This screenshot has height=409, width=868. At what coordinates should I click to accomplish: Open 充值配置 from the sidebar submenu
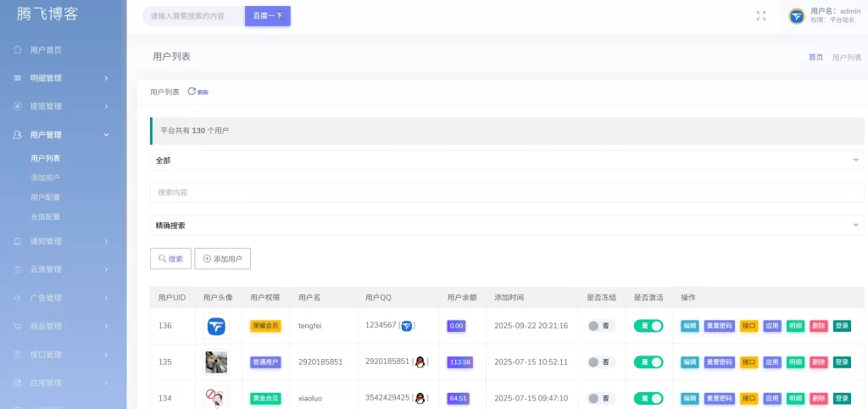[x=45, y=216]
